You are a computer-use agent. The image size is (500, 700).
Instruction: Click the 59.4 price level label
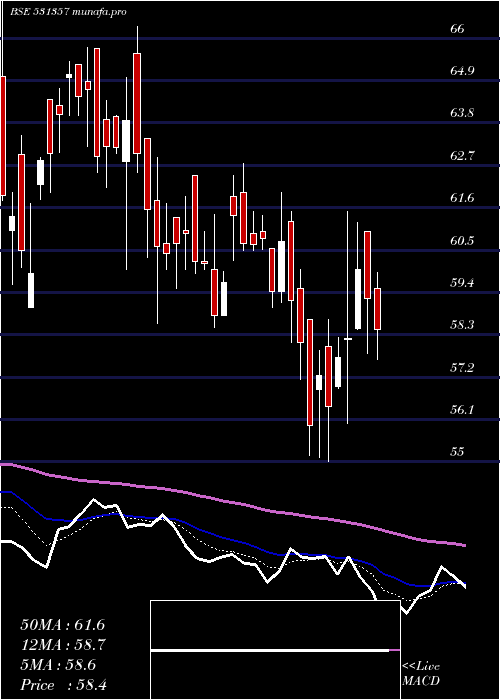(461, 283)
